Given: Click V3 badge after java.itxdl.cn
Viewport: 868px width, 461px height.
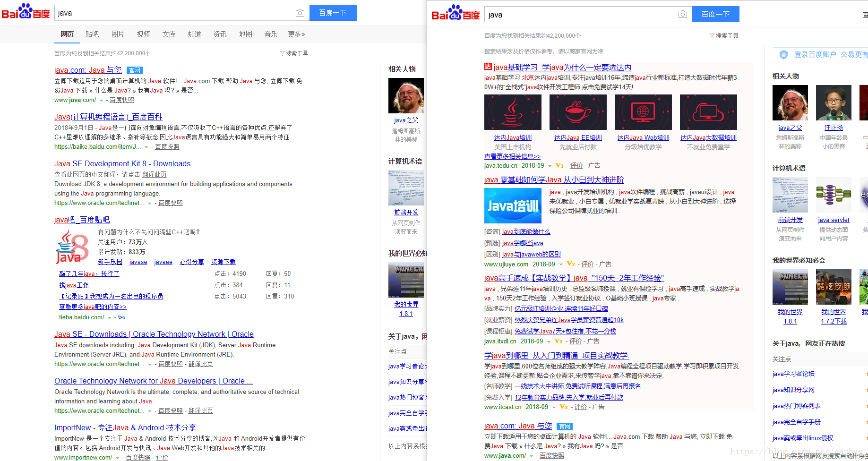Looking at the screenshot, I should pos(559,341).
